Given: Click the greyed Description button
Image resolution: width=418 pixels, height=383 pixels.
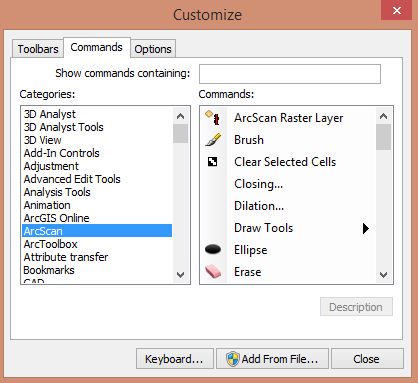Looking at the screenshot, I should (356, 307).
